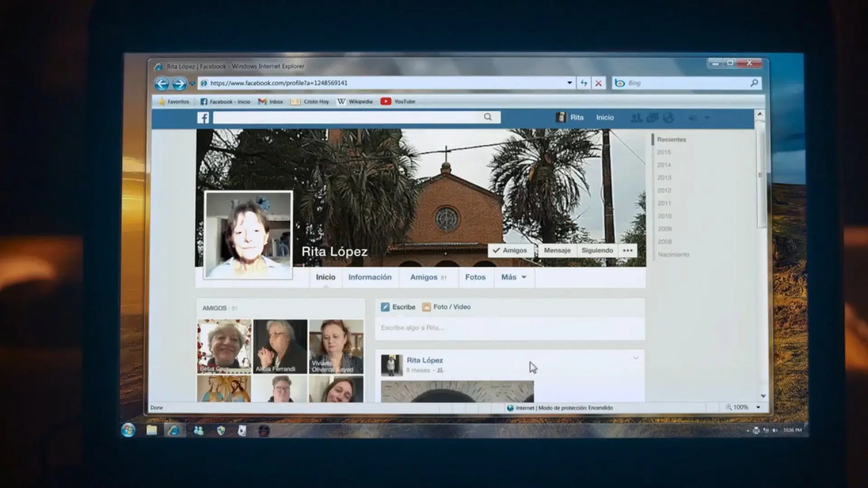Open YouTube favorites bookmark

click(398, 102)
